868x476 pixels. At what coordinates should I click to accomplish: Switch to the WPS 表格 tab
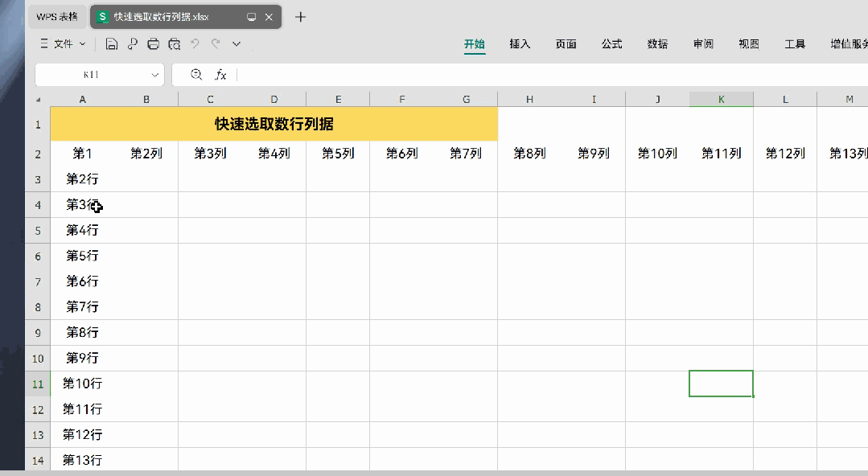point(57,17)
